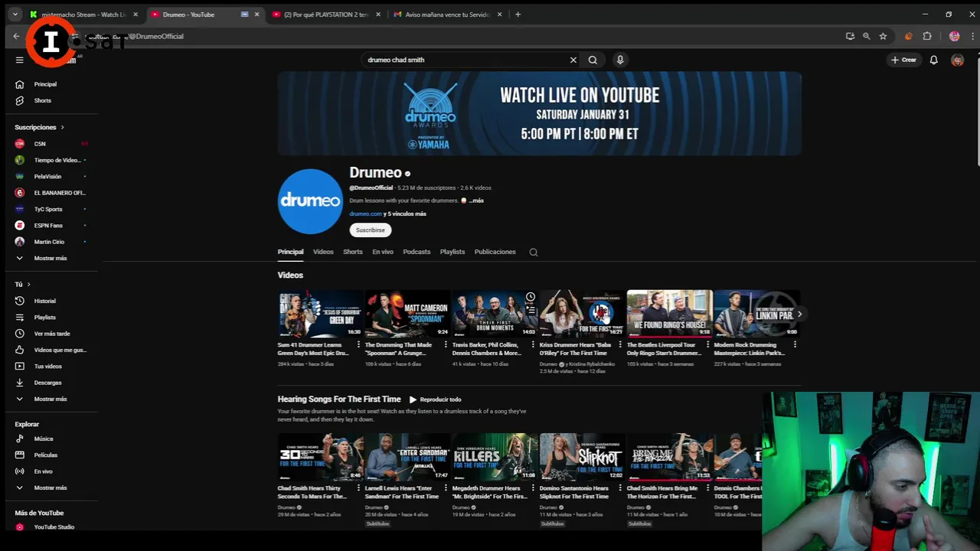980x551 pixels.
Task: Open the YouTube hamburger guide menu
Action: pos(19,60)
